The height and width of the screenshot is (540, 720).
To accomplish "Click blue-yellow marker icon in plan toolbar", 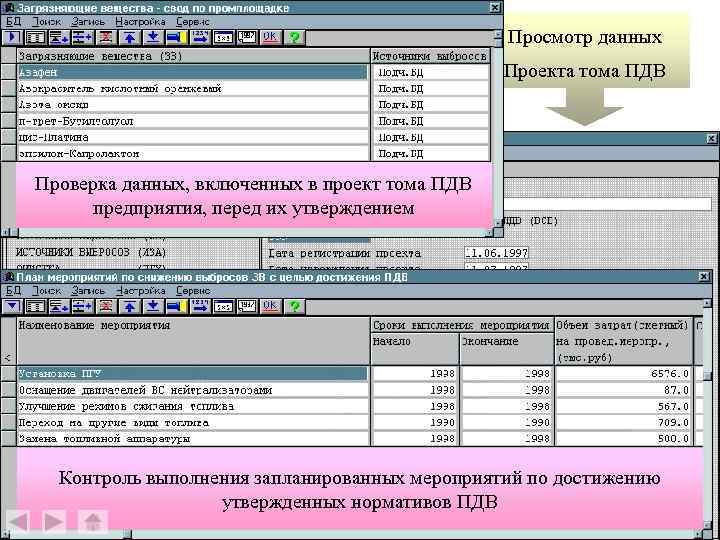I will [176, 306].
